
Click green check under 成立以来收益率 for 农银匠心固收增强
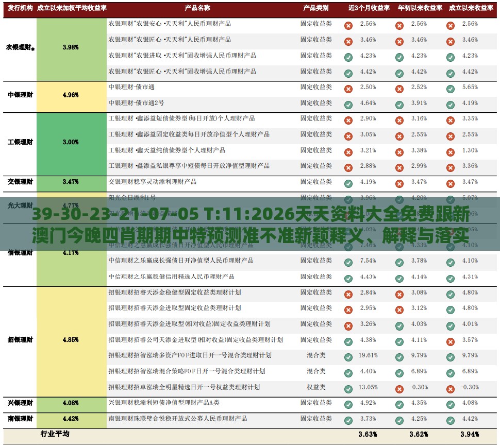[450, 74]
